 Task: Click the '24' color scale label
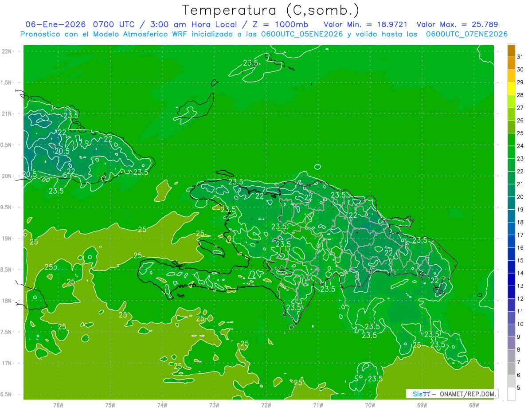pos(520,146)
